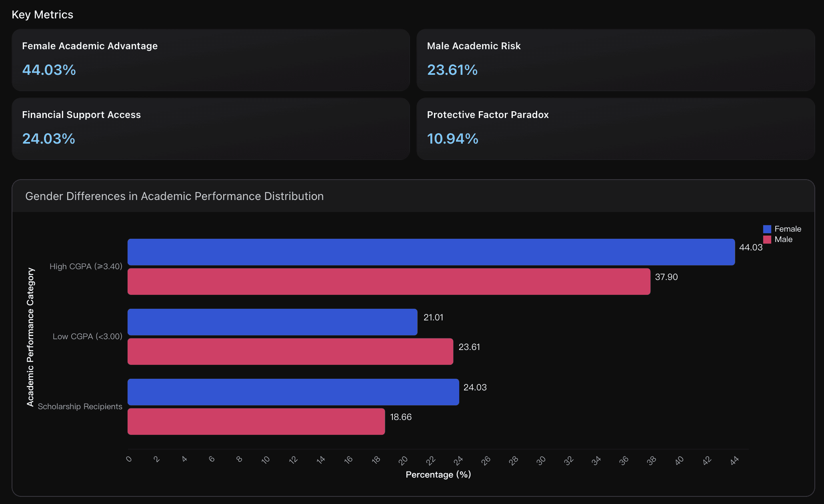Click the 44.03 female High CGPA bar
Screen dimensions: 824x504
(x=431, y=252)
